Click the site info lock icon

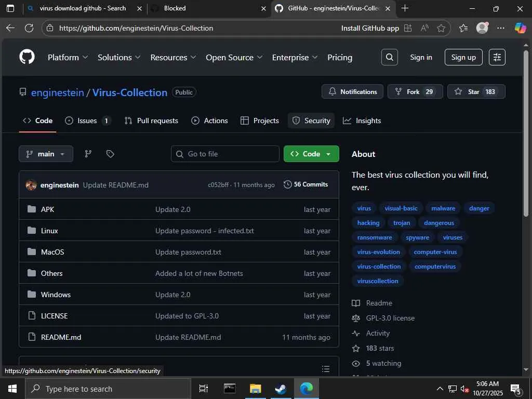tap(50, 28)
